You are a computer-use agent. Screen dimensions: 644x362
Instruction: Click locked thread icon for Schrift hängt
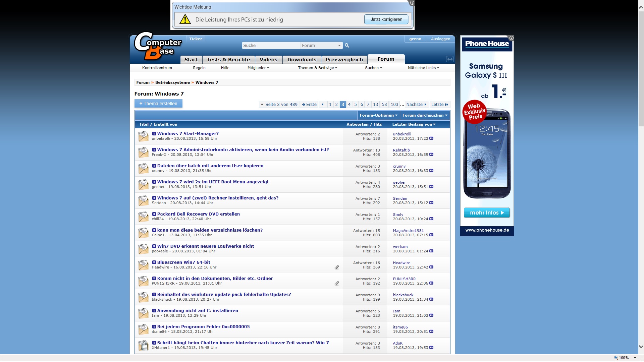click(144, 345)
